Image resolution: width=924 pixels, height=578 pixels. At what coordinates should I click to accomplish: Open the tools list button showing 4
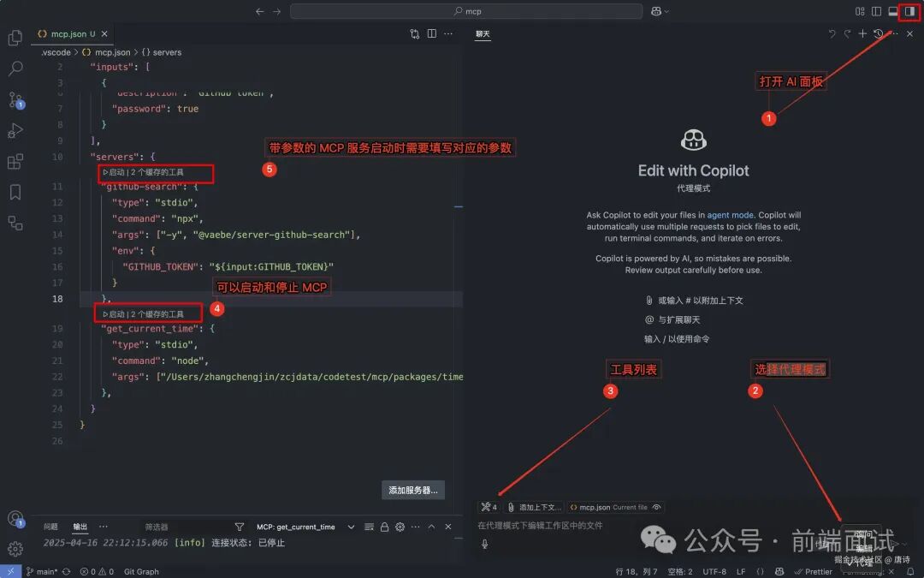489,507
